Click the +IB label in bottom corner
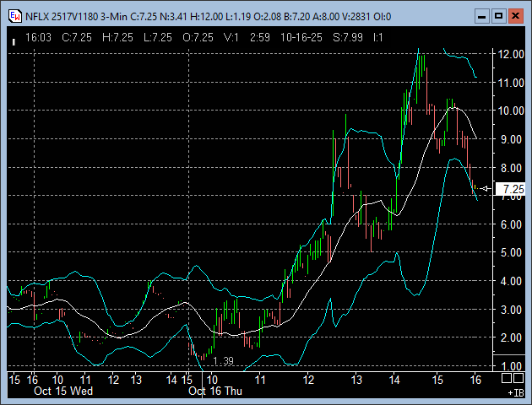The height and width of the screenshot is (405, 532). [x=515, y=392]
